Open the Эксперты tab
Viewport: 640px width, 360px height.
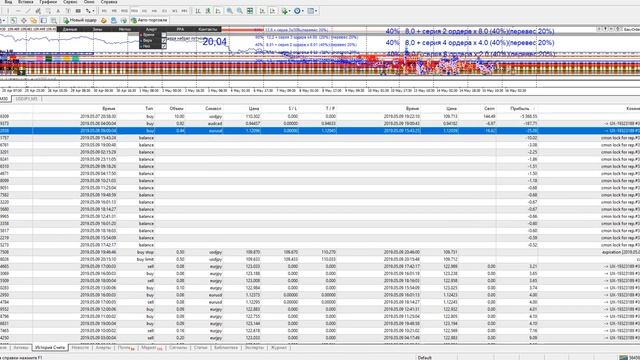click(x=254, y=348)
